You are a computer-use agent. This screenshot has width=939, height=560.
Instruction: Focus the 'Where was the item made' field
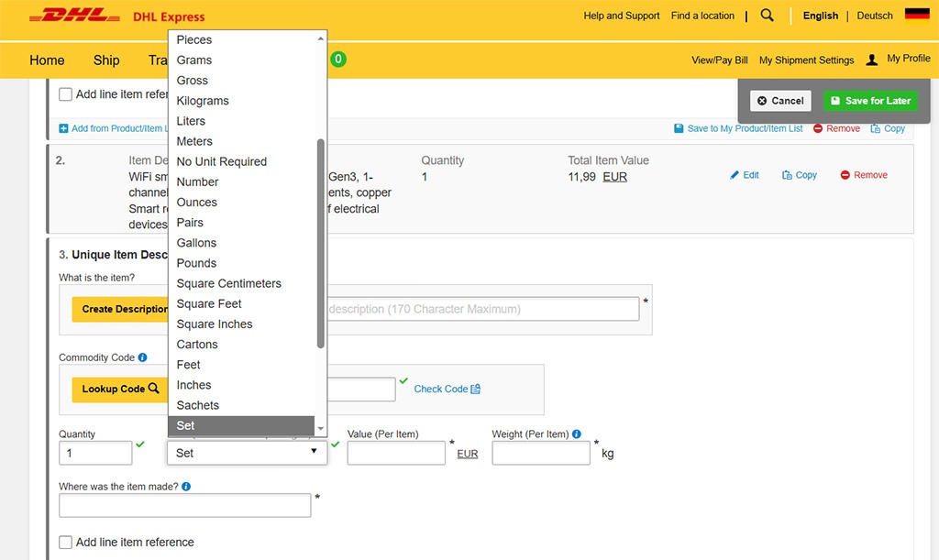point(184,506)
